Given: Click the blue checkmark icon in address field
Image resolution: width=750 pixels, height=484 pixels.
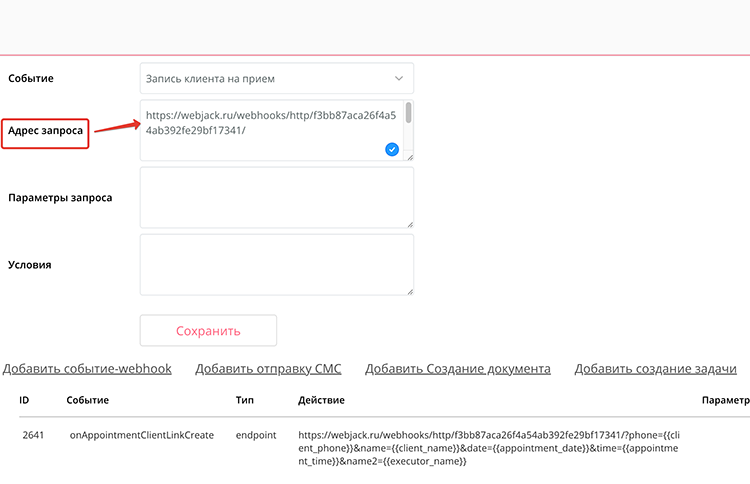Looking at the screenshot, I should pyautogui.click(x=392, y=150).
